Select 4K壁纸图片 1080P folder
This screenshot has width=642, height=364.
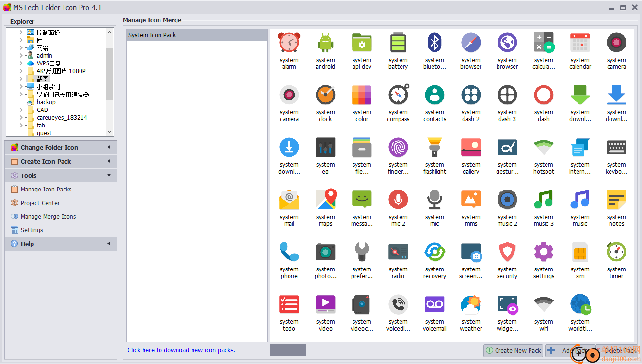(x=61, y=71)
